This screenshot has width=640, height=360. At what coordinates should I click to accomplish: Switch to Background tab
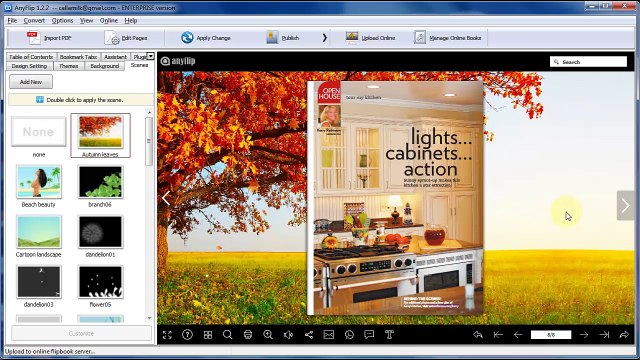coord(104,66)
